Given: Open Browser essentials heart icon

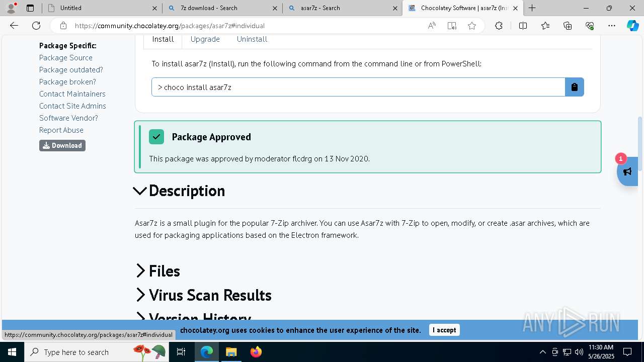Looking at the screenshot, I should tap(590, 26).
